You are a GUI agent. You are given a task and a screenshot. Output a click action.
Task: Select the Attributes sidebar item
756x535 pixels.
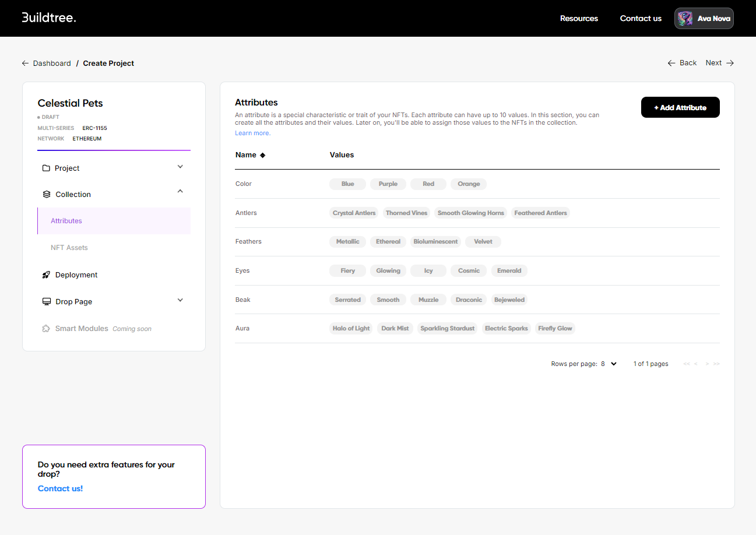(x=66, y=221)
